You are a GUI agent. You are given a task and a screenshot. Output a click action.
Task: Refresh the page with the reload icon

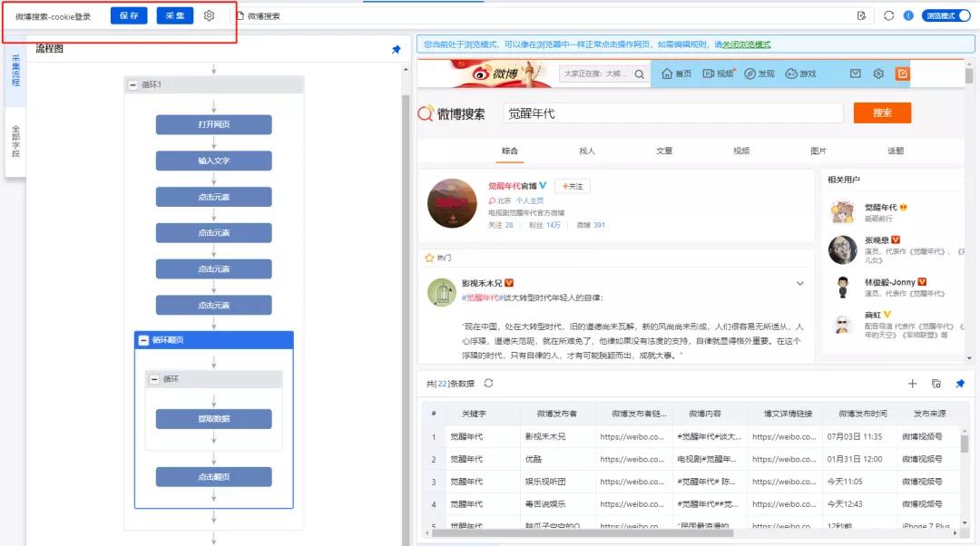(888, 15)
